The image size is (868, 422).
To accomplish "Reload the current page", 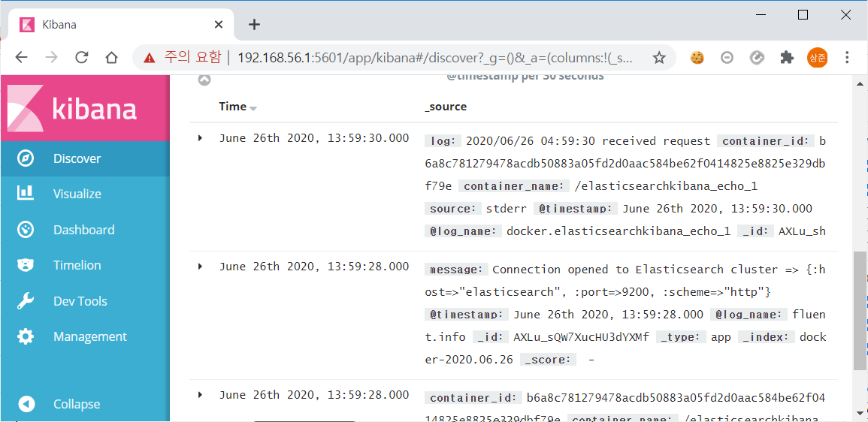I will coord(82,58).
